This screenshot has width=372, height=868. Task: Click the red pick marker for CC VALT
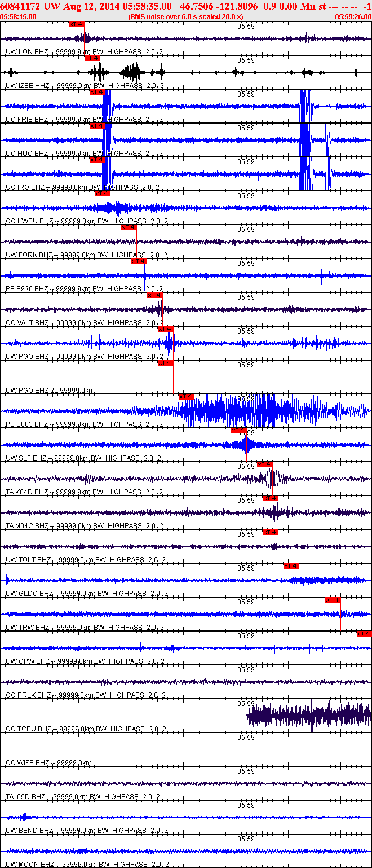pyautogui.click(x=154, y=295)
